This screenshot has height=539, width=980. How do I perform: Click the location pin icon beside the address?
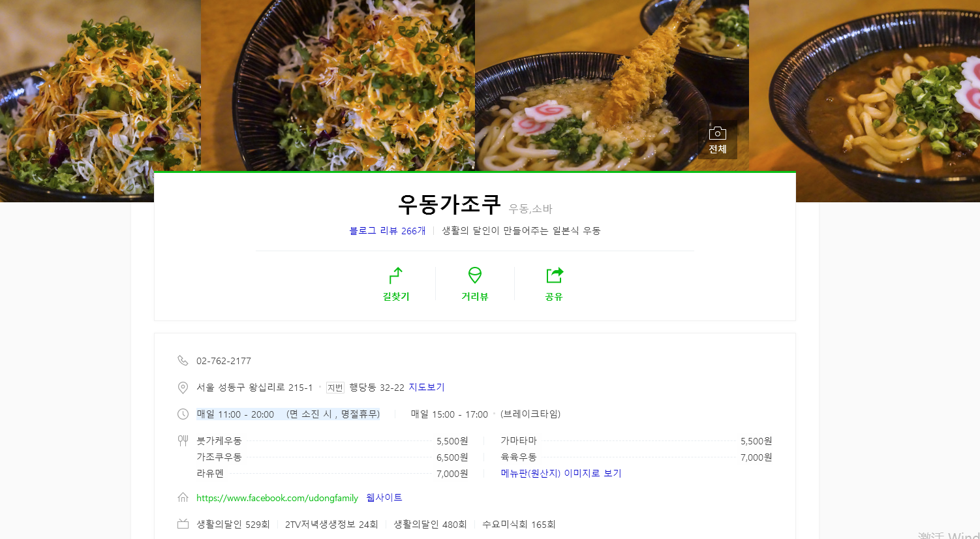[183, 388]
